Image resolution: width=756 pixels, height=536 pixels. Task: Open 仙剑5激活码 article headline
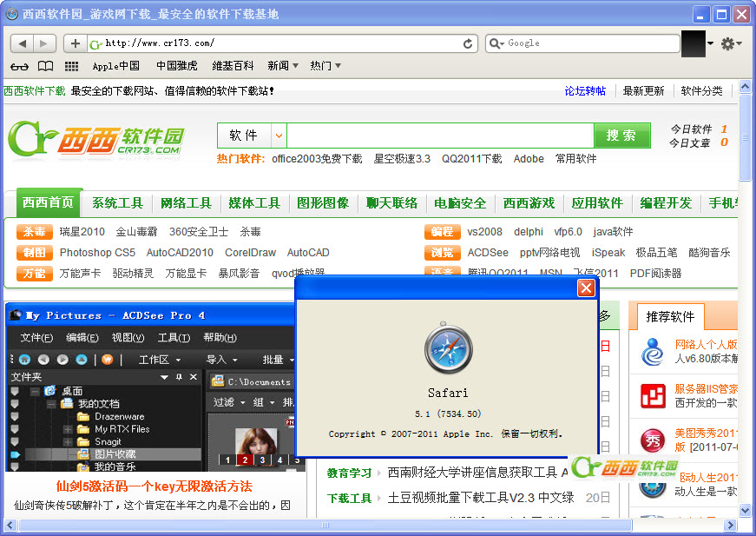[x=154, y=486]
